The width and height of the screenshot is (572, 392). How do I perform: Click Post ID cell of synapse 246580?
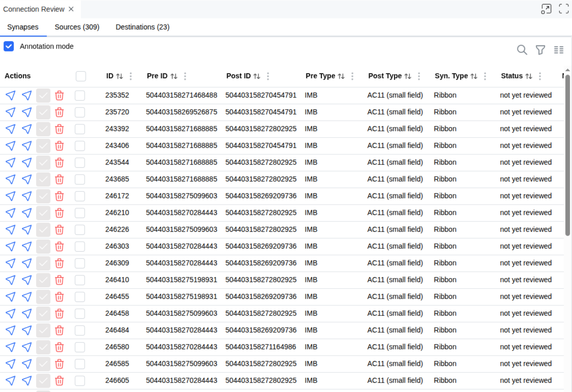point(260,347)
